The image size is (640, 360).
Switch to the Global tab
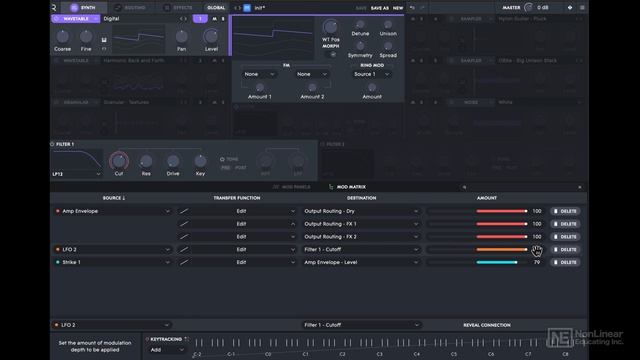click(216, 8)
